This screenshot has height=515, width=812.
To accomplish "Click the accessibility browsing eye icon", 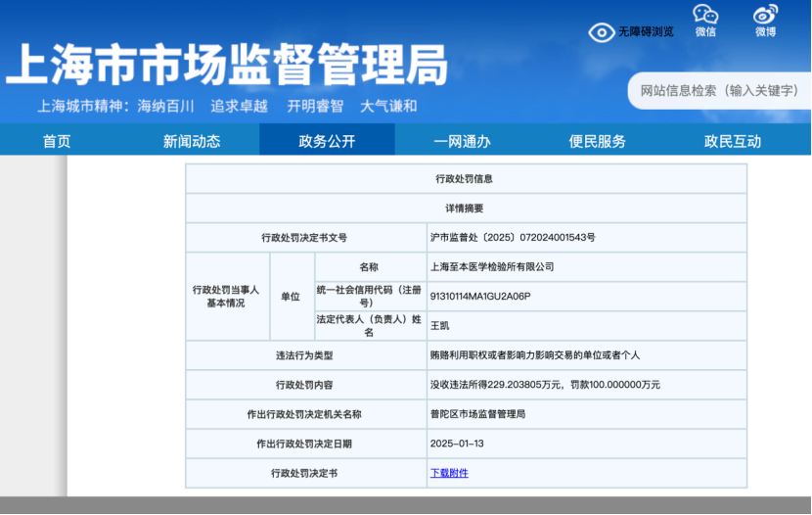I will coord(601,32).
